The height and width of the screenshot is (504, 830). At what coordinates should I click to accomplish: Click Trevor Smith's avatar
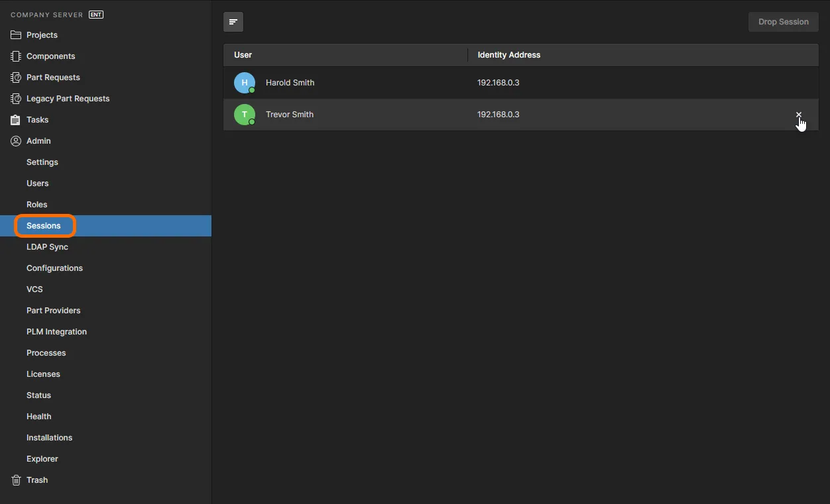[x=245, y=115]
